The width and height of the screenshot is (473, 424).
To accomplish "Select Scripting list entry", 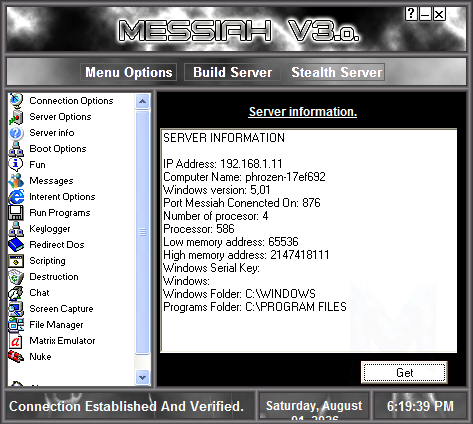I will tap(47, 261).
